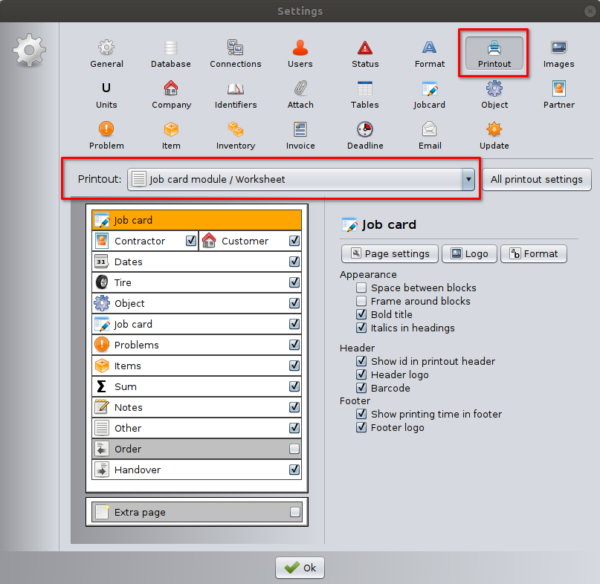Open the Company settings section

[x=171, y=95]
